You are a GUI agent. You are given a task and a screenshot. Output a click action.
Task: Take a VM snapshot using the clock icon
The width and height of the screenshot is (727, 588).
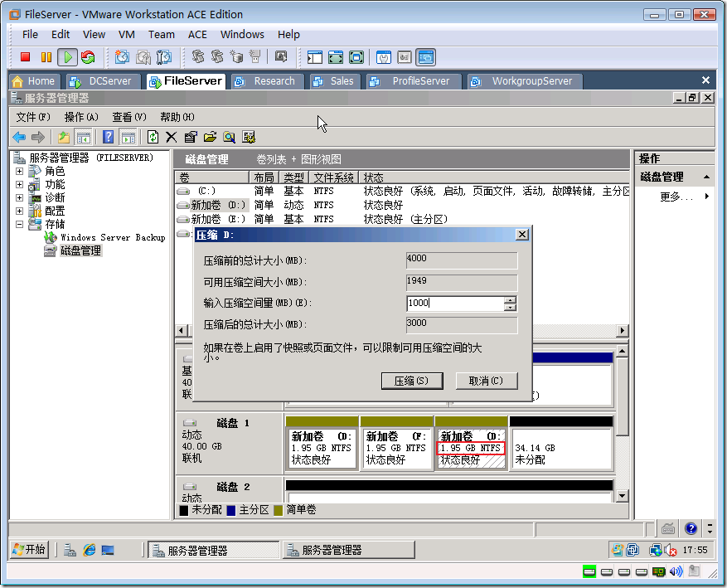coord(122,57)
